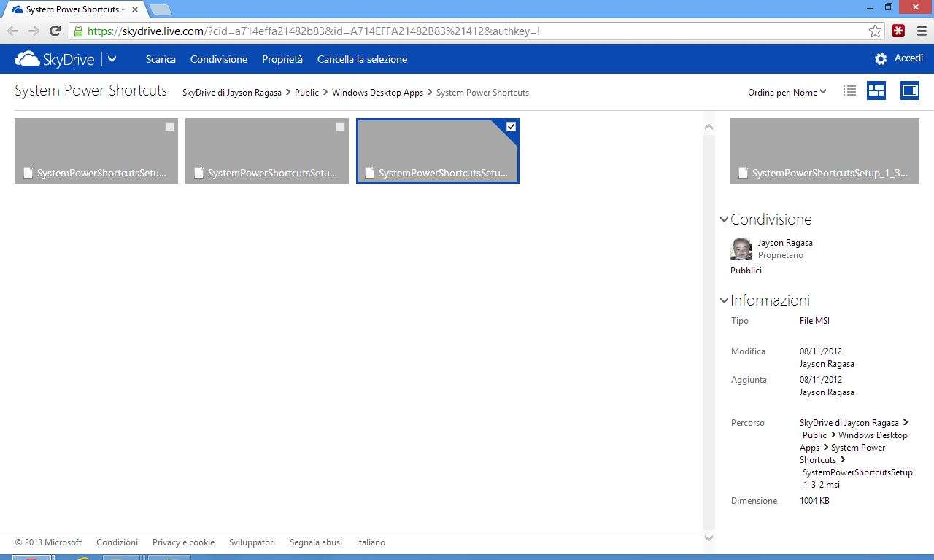Reload the page with refresh icon
Screen dimensions: 934x560
(x=55, y=31)
